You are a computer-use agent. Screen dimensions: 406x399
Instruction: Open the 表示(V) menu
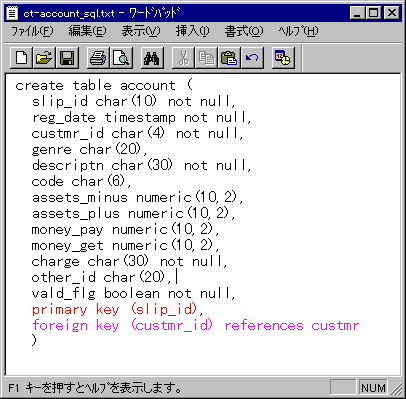141,31
